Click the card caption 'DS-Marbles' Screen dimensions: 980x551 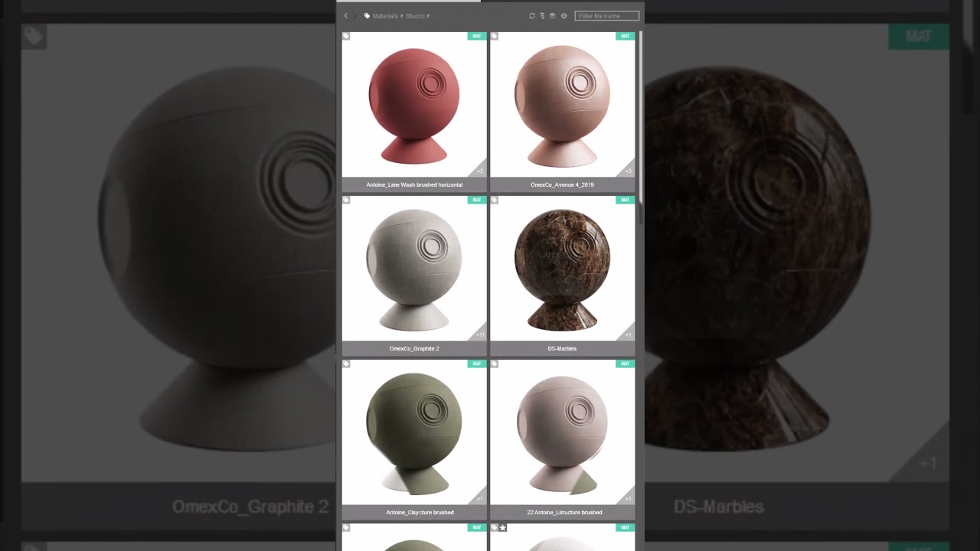click(x=562, y=348)
